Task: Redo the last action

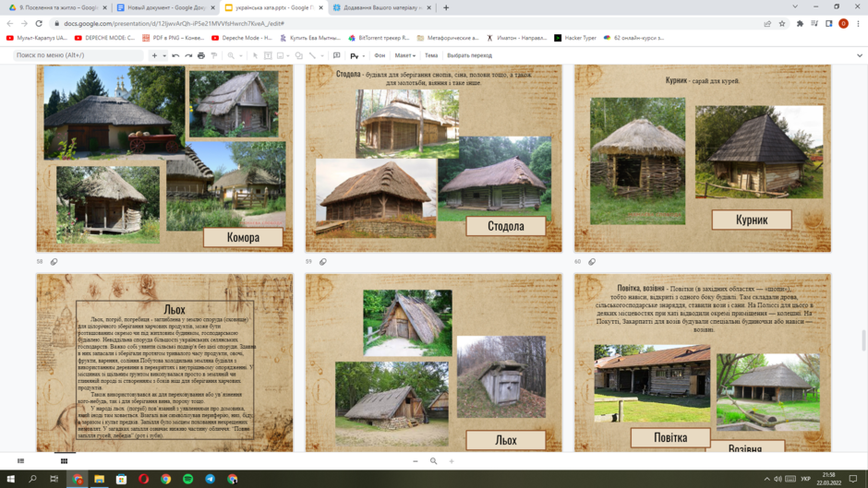Action: tap(188, 55)
